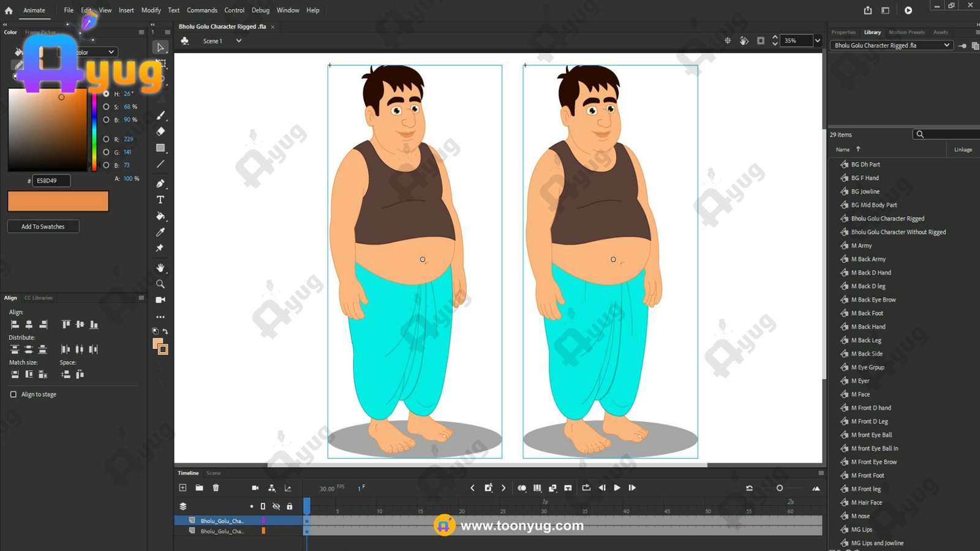The image size is (980, 551).
Task: Choose the Eyedropper tool
Action: 160,232
